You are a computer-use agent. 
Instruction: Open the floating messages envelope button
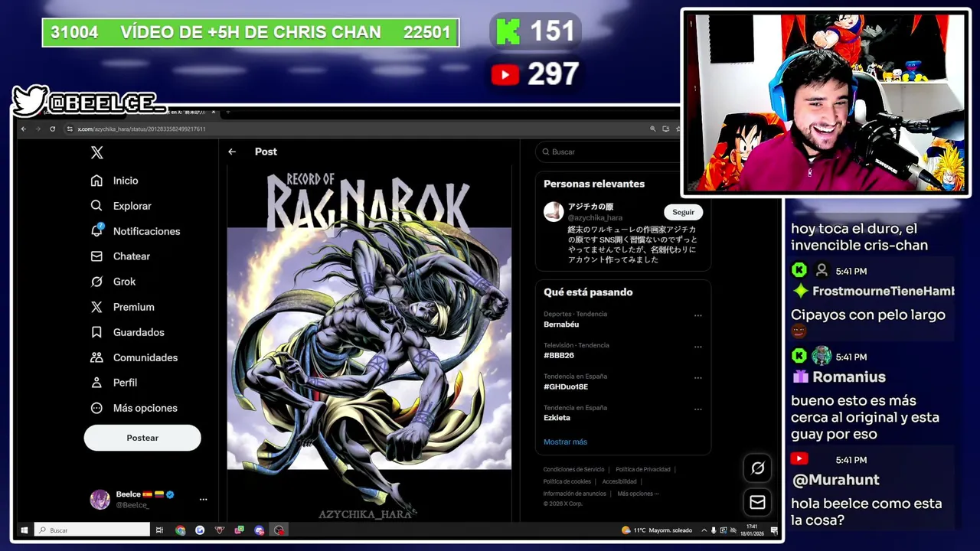coord(758,502)
